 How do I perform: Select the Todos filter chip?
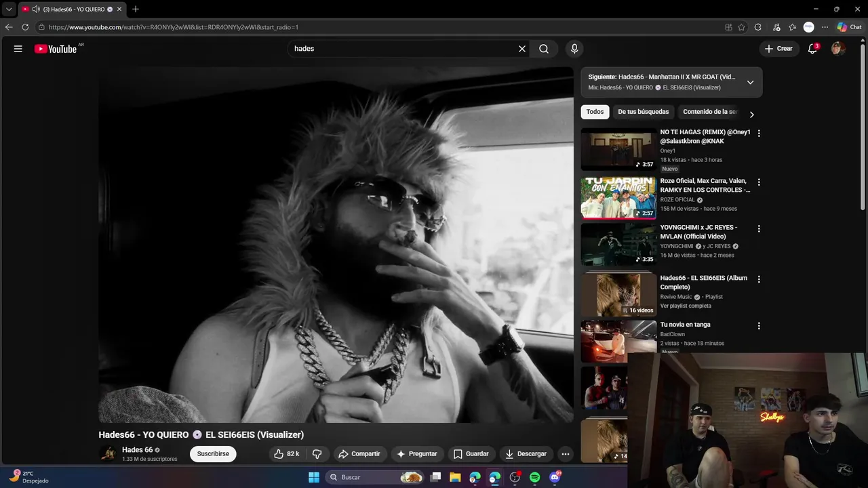(595, 112)
